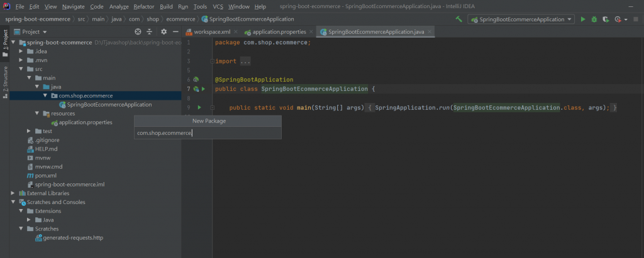Viewport: 644px width, 258px height.
Task: Click the pom.xml Maven icon
Action: tap(30, 176)
